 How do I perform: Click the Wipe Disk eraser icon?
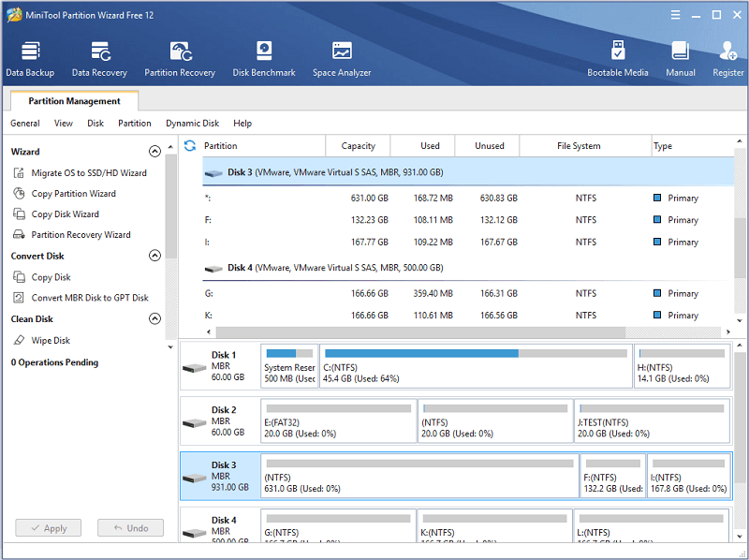pyautogui.click(x=19, y=340)
